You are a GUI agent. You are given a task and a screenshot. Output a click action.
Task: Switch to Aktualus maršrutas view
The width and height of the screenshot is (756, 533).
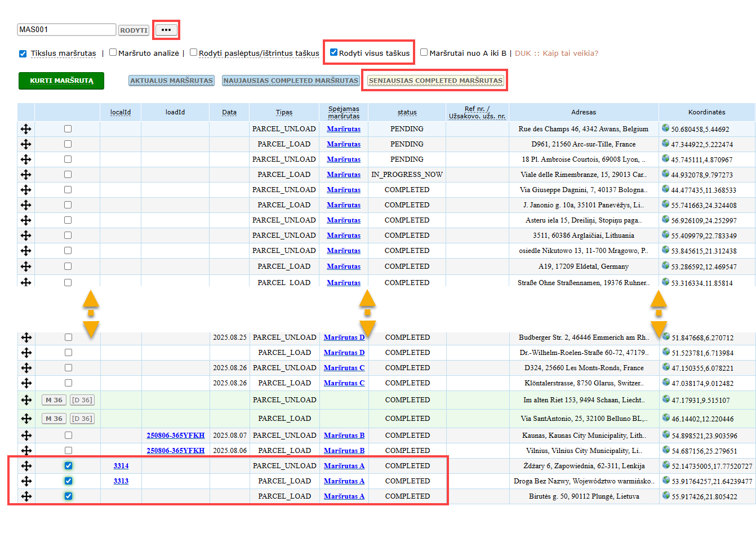171,81
